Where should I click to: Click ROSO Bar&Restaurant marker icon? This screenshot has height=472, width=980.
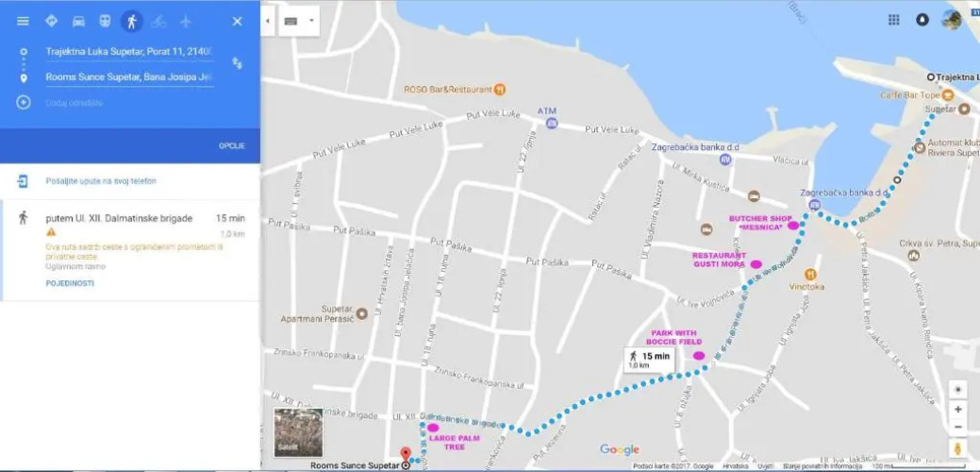click(499, 90)
